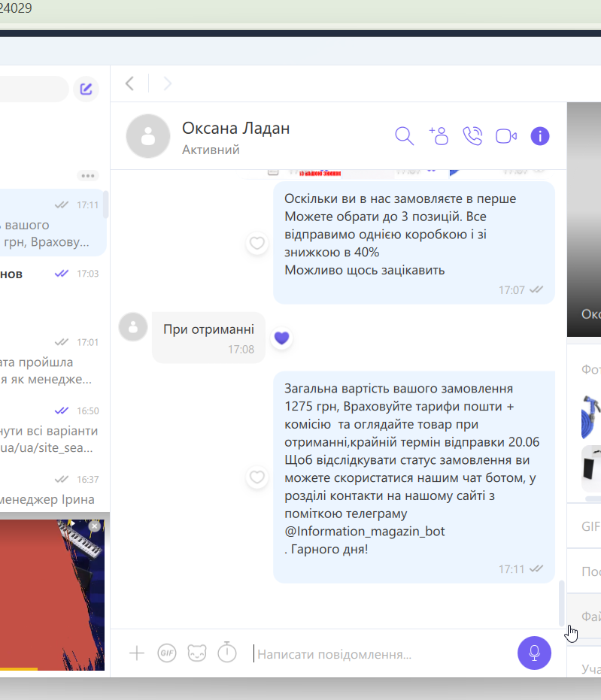Screen dimensions: 601x700
Task: Open the three-dots menu in chat list
Action: click(87, 175)
